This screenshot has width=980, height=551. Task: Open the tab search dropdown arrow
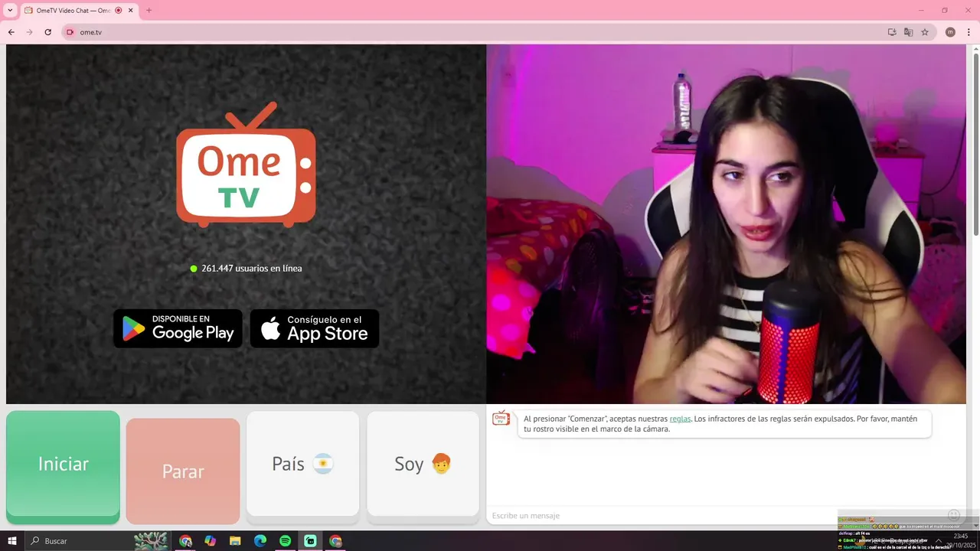pos(10,11)
